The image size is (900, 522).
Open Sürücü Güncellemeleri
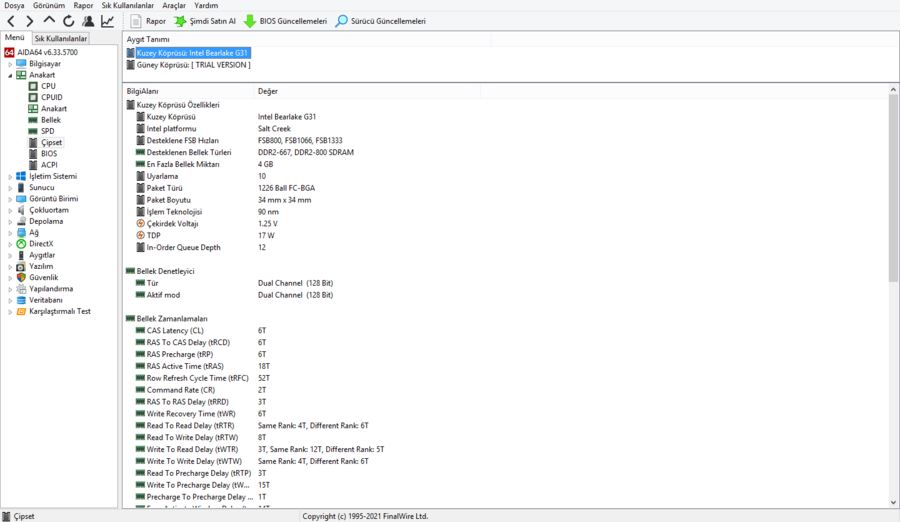tap(381, 21)
